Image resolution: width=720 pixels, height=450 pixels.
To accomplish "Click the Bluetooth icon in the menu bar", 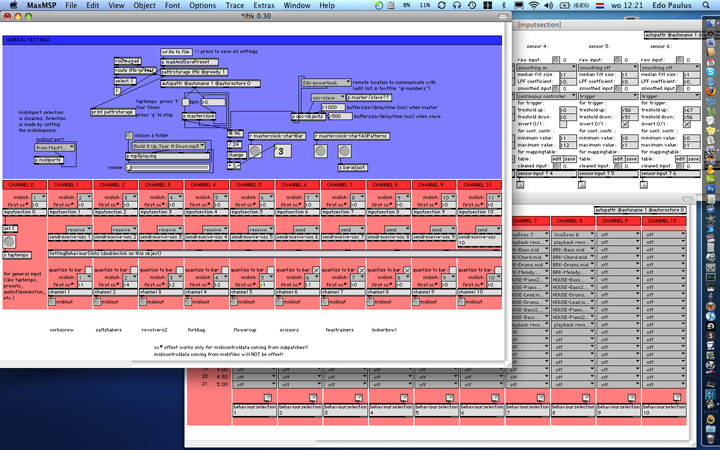I will [504, 6].
